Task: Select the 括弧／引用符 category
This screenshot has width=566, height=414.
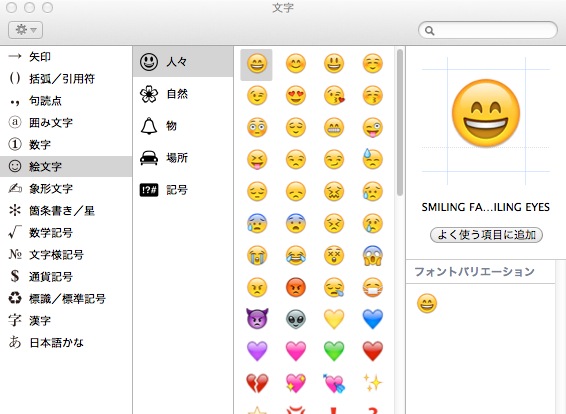Action: click(x=66, y=79)
